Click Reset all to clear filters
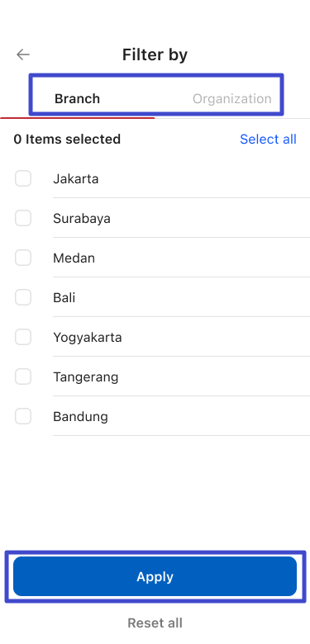Image resolution: width=310 pixels, height=644 pixels. pos(155,623)
